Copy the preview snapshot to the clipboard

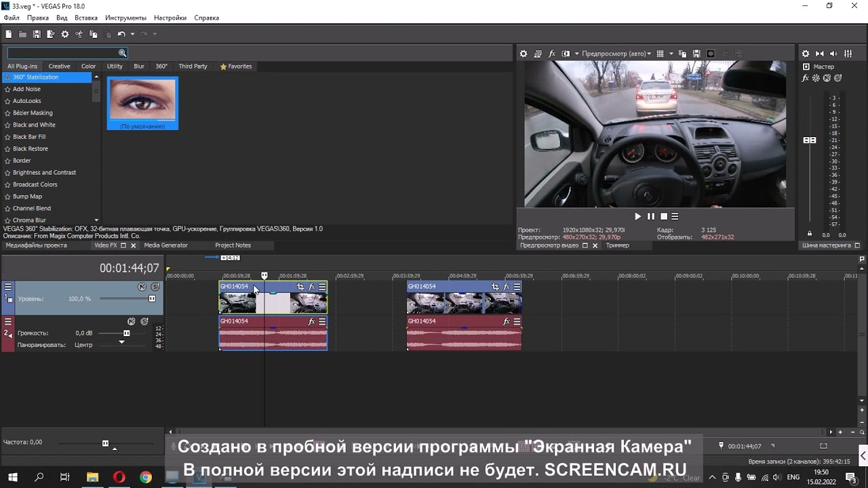(x=683, y=54)
